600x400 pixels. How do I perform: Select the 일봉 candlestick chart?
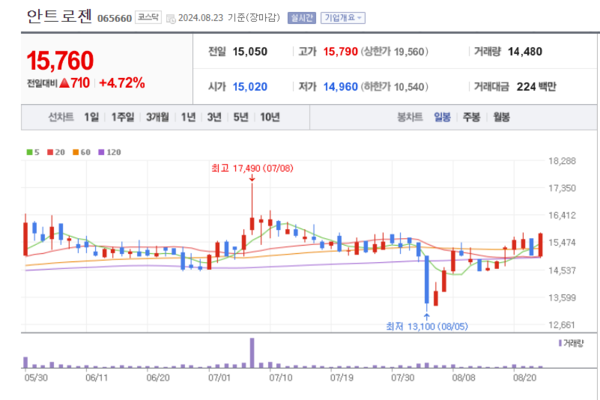point(442,117)
